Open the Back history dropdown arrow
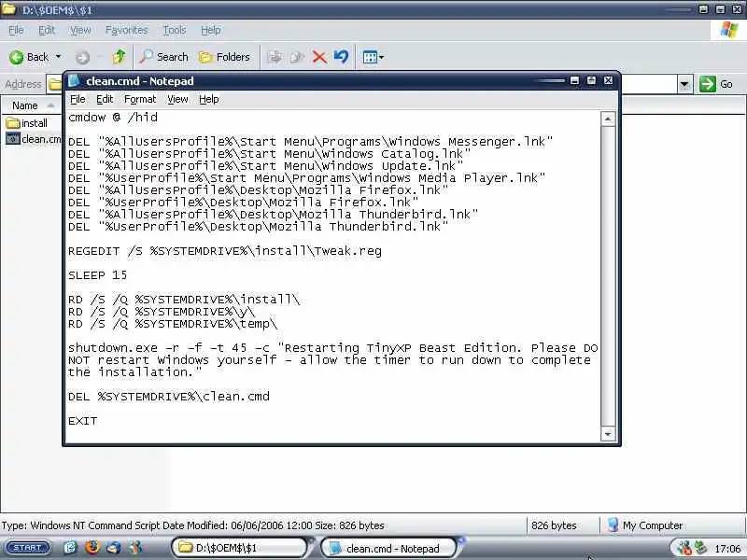Viewport: 747px width, 560px height. click(58, 57)
